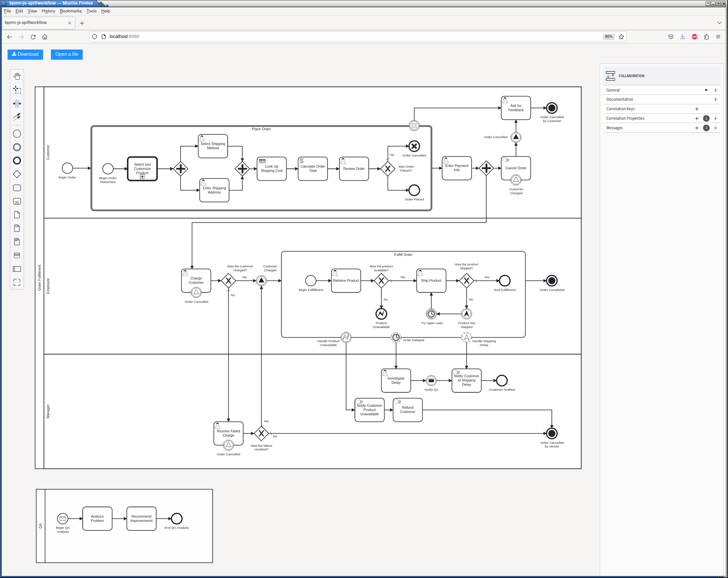
Task: Click the Open a file button
Action: pos(67,54)
